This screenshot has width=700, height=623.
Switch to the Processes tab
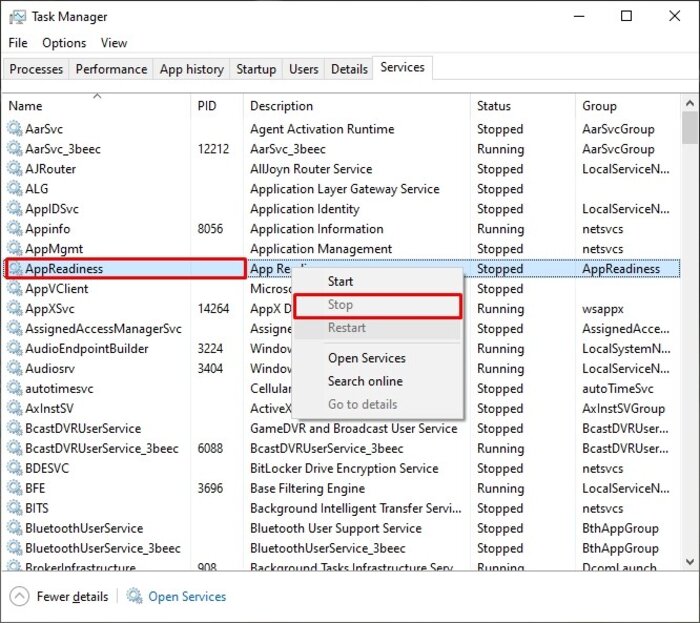pos(36,69)
